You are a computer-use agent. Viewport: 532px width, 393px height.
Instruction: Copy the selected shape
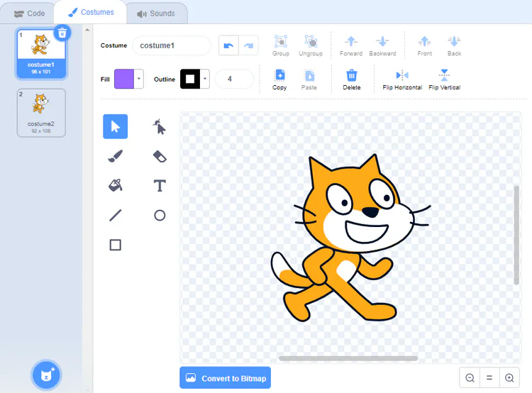point(279,79)
